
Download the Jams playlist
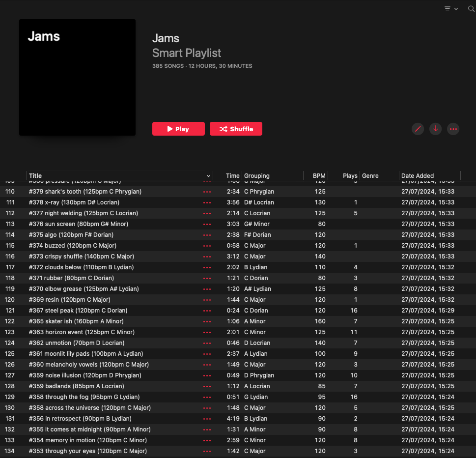(435, 129)
